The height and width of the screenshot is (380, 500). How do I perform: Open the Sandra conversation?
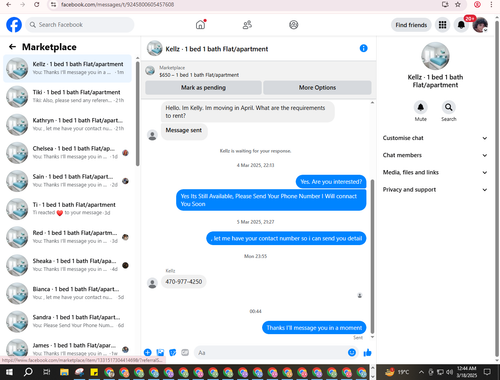68,322
